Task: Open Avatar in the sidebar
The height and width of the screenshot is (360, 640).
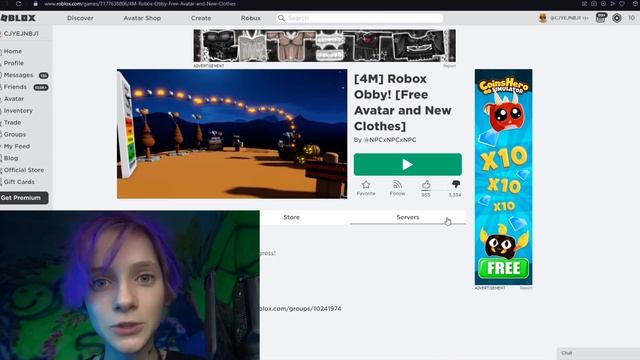Action: [x=14, y=99]
